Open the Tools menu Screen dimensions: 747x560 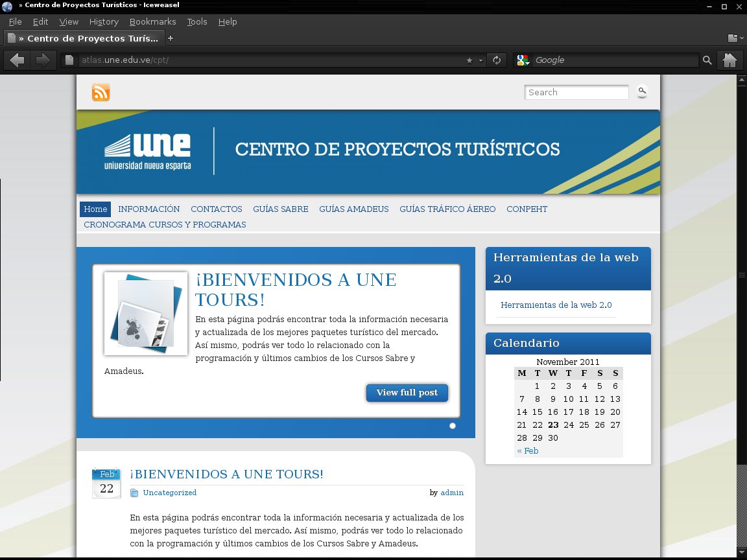(x=197, y=21)
